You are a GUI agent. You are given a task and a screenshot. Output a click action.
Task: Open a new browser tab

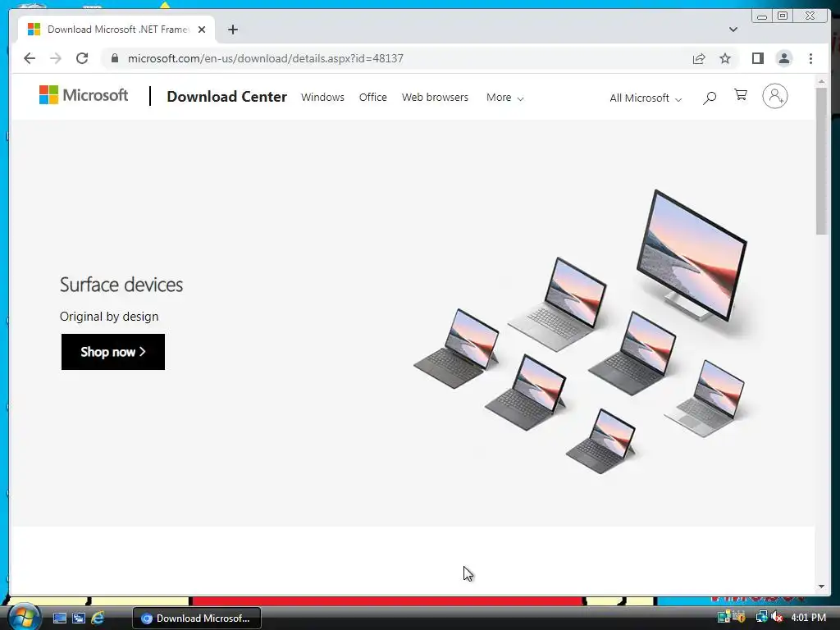232,30
